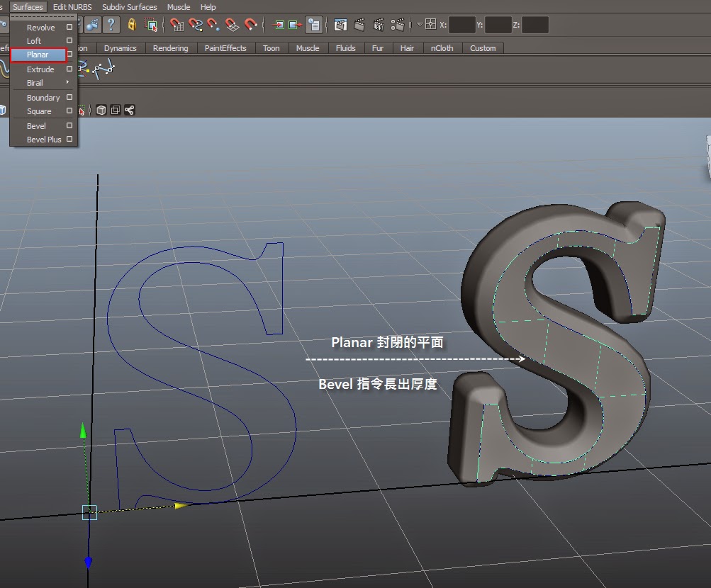Switch to the Muscle shelf tab

[x=308, y=48]
